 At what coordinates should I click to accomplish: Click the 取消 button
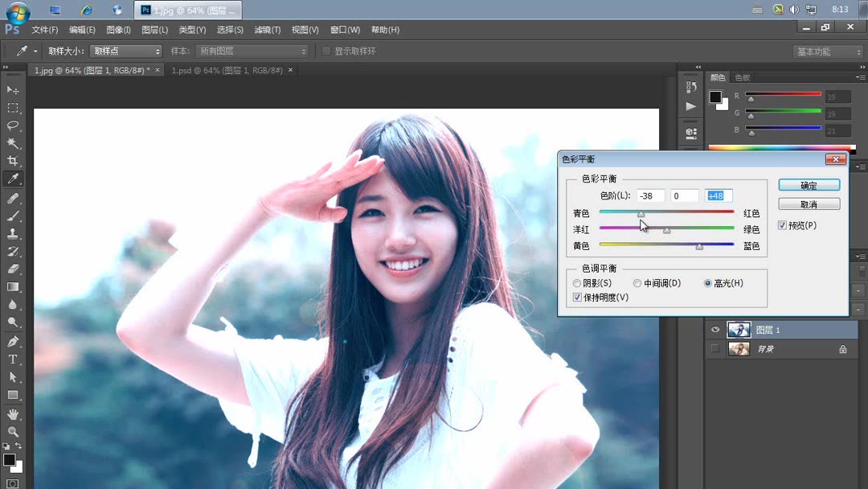click(x=809, y=203)
